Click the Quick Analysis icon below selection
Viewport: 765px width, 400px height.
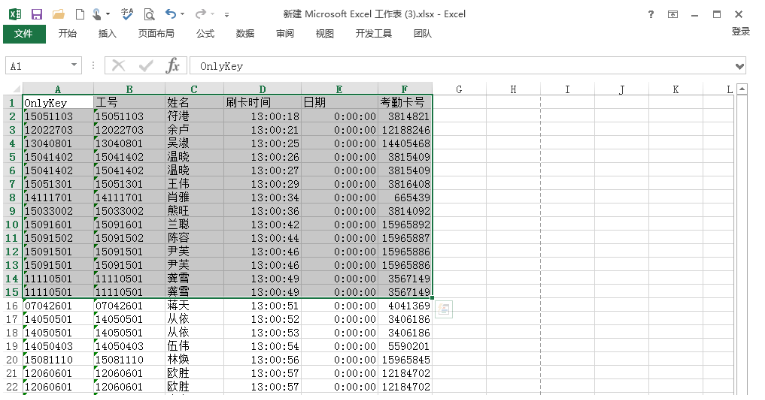pyautogui.click(x=444, y=310)
